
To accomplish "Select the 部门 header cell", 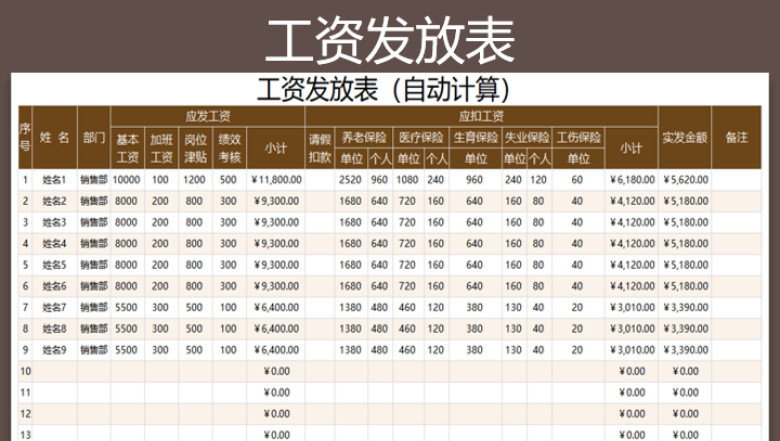I will [x=94, y=137].
